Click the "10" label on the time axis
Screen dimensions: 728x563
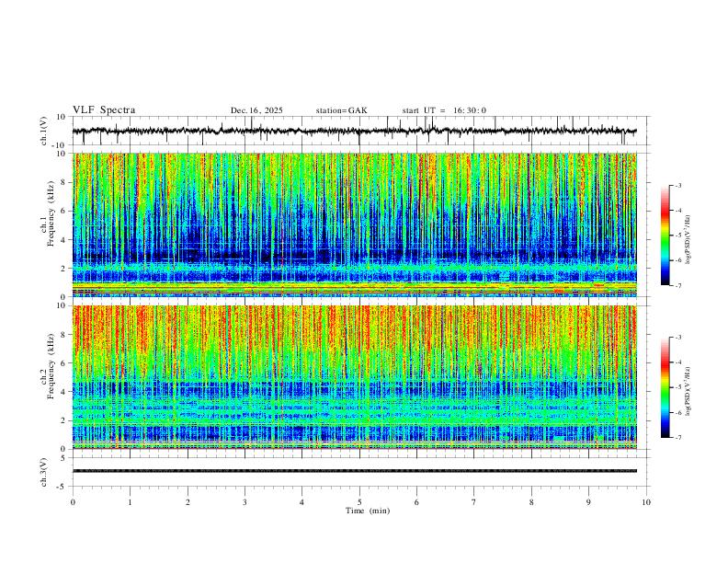[646, 502]
